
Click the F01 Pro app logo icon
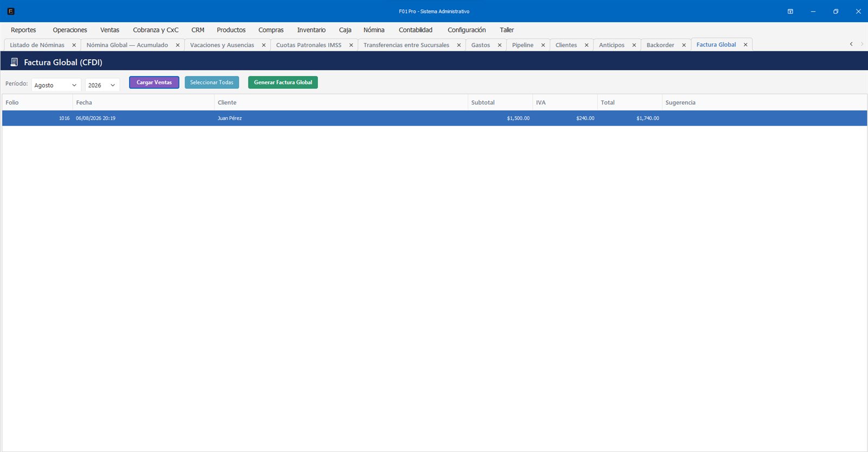pos(11,11)
